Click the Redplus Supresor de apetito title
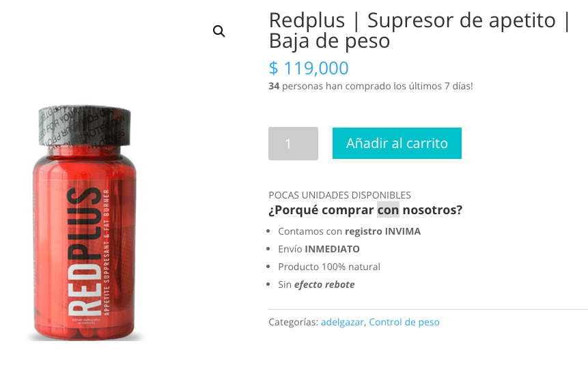Image resolution: width=588 pixels, height=367 pixels. (x=419, y=30)
